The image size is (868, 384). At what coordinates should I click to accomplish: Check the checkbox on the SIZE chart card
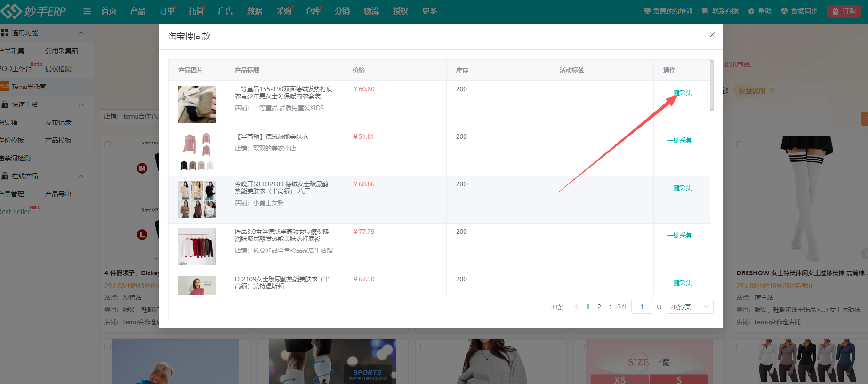(581, 347)
